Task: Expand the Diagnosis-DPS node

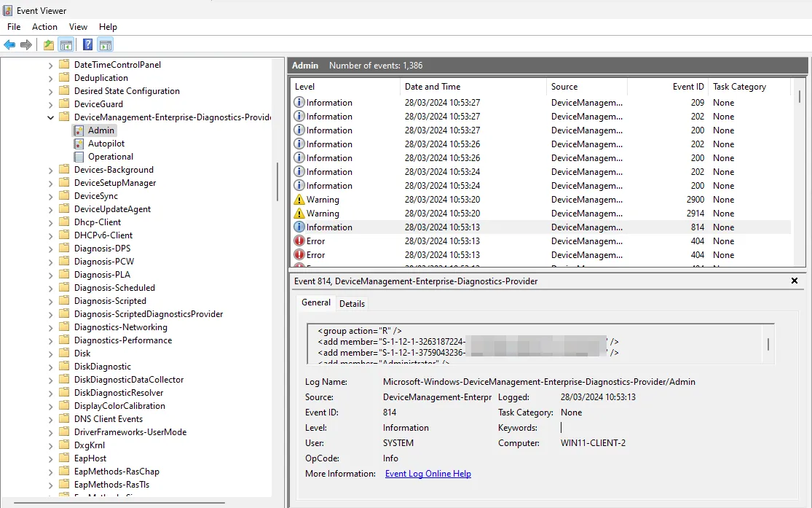Action: click(x=50, y=249)
